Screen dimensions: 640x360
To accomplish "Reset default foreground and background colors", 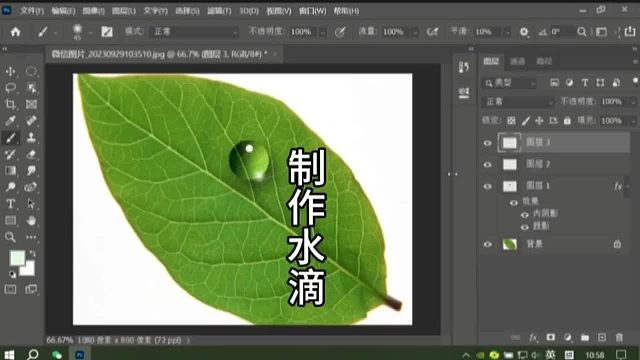I will point(12,274).
